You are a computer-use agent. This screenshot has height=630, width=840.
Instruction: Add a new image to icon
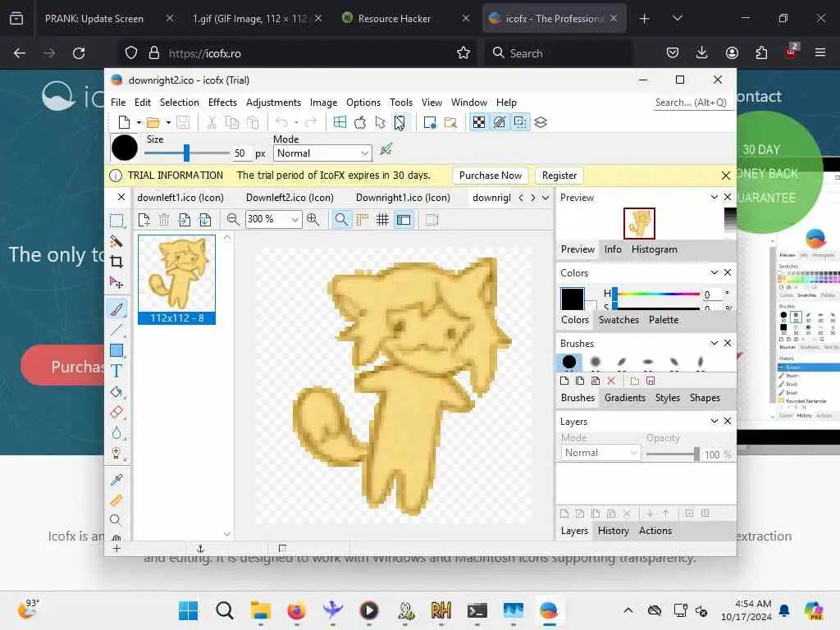point(144,220)
